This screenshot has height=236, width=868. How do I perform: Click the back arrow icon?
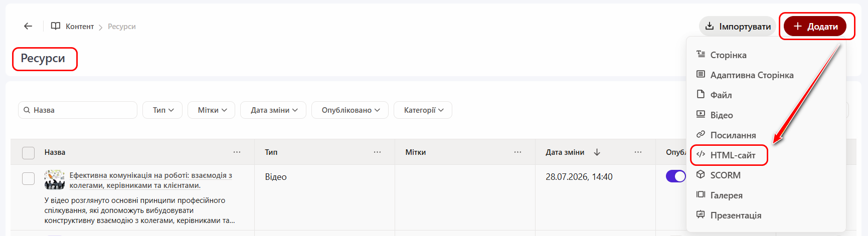click(x=28, y=26)
